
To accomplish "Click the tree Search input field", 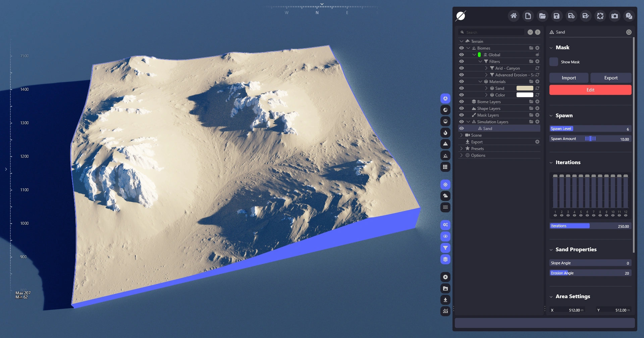I will point(491,32).
